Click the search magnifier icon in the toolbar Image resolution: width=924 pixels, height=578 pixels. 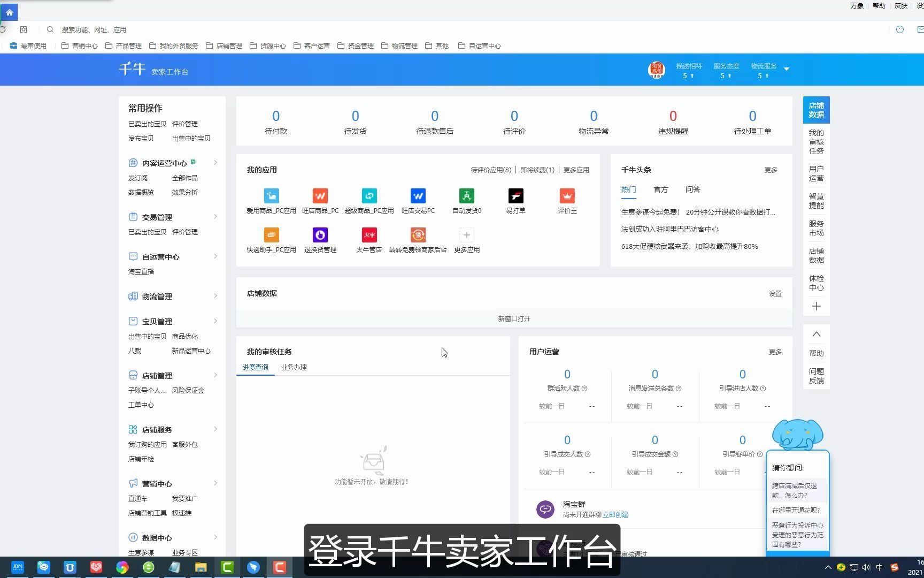(50, 29)
